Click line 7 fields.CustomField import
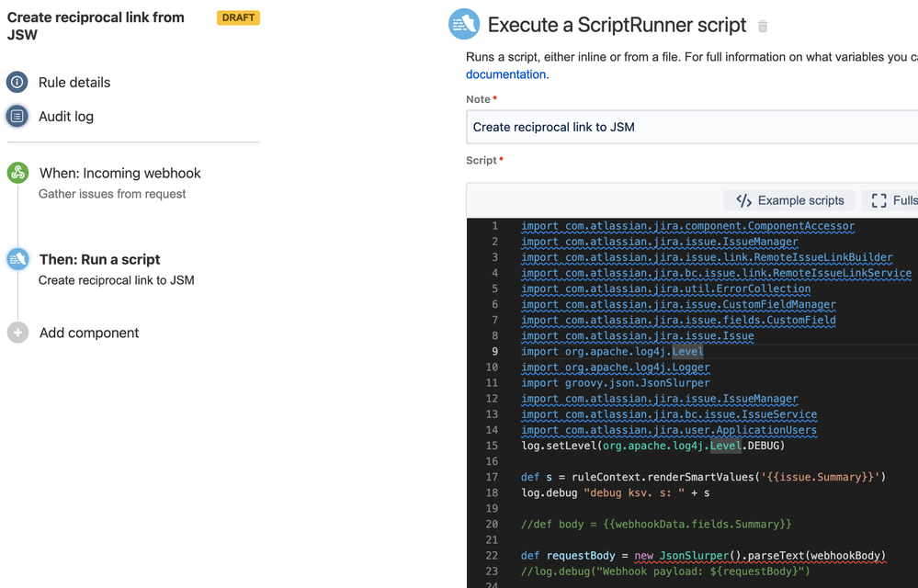This screenshot has height=588, width=918. tap(678, 321)
